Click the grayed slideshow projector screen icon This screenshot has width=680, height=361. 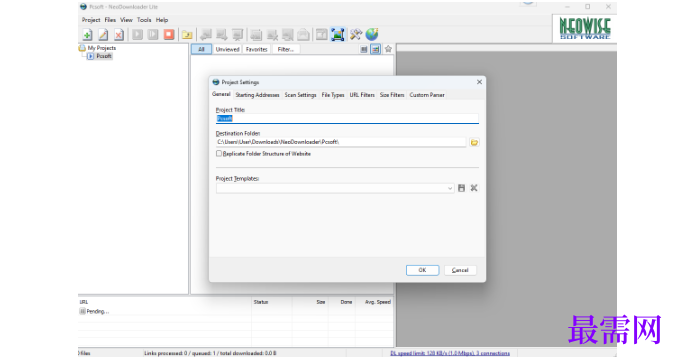[238, 35]
